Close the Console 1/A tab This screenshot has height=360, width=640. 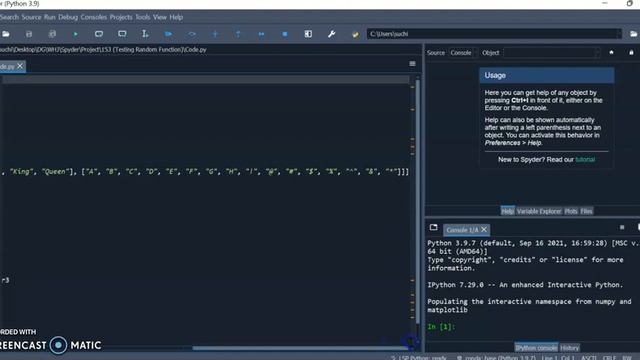tap(484, 230)
